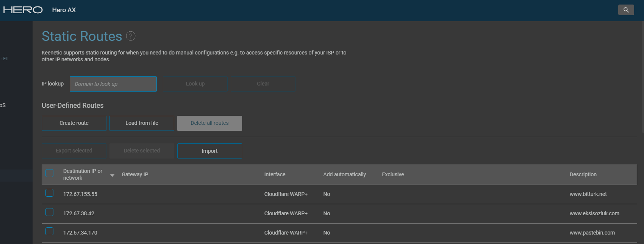This screenshot has width=644, height=244.
Task: Click the Interface column header
Action: click(275, 174)
